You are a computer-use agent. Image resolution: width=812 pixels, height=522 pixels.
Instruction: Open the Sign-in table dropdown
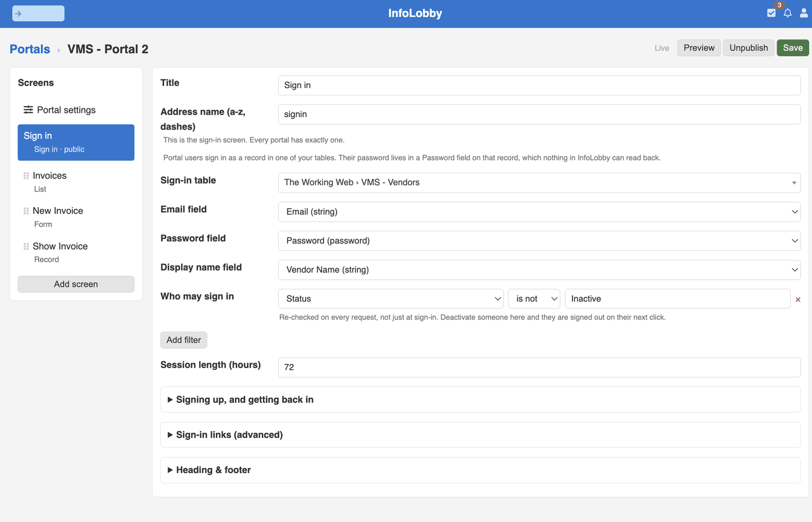coord(539,182)
